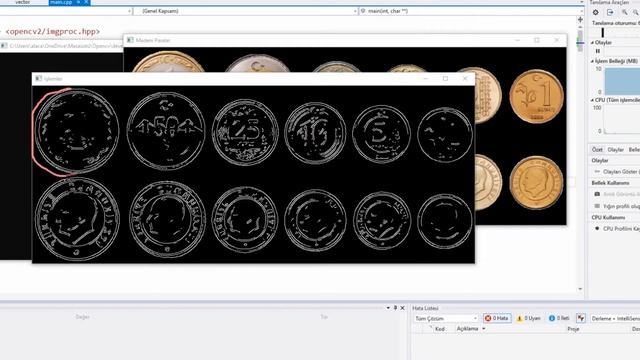Close the bottom-left panel
640x360 pixels.
point(402,308)
